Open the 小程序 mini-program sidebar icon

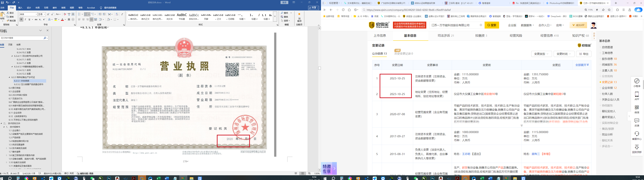point(637,83)
